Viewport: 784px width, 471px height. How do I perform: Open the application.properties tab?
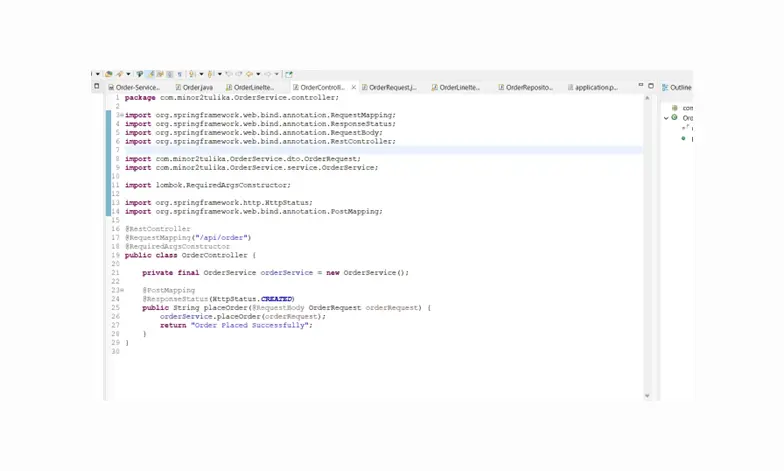[x=595, y=88]
